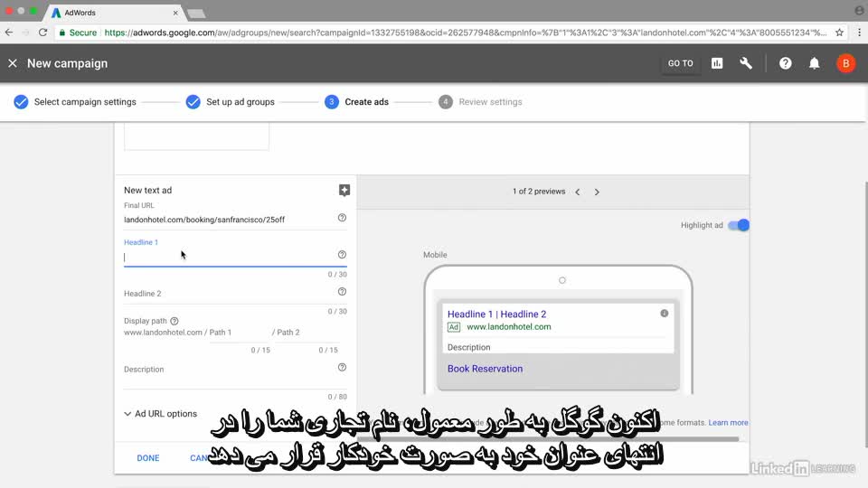This screenshot has width=868, height=488.
Task: Click the GO TO button
Action: [680, 63]
